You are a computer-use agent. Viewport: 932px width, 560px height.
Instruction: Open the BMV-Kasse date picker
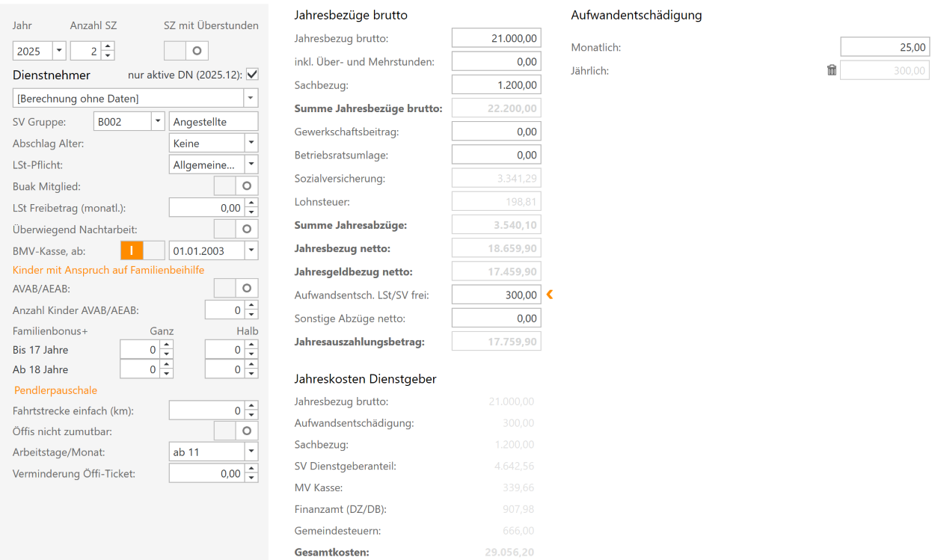point(252,250)
